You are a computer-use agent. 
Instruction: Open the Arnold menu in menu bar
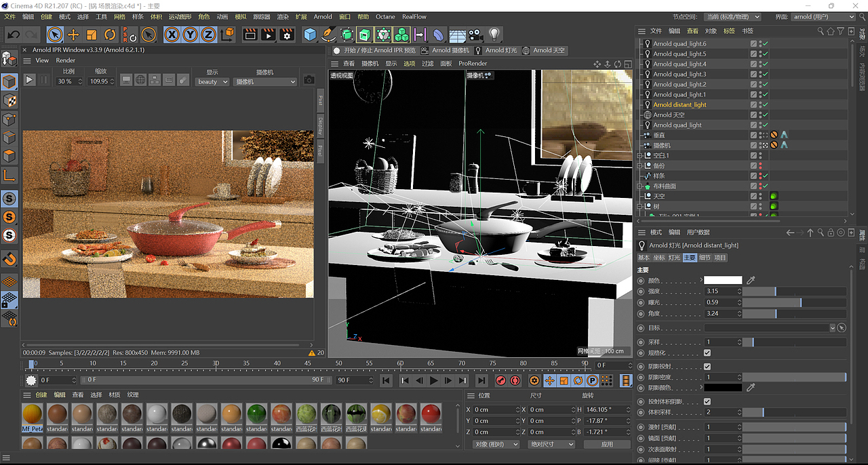coord(323,16)
